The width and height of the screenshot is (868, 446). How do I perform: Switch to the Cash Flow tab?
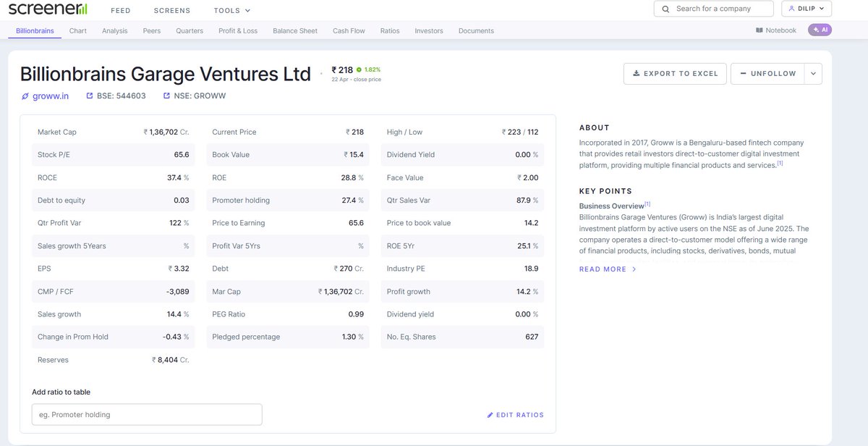349,31
